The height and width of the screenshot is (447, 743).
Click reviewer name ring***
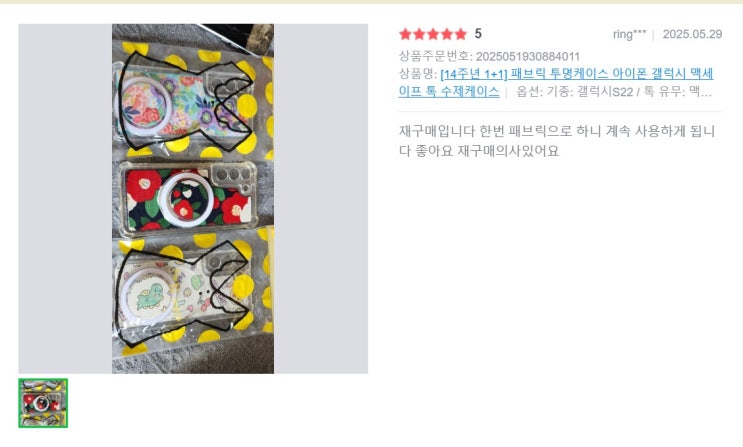[629, 34]
